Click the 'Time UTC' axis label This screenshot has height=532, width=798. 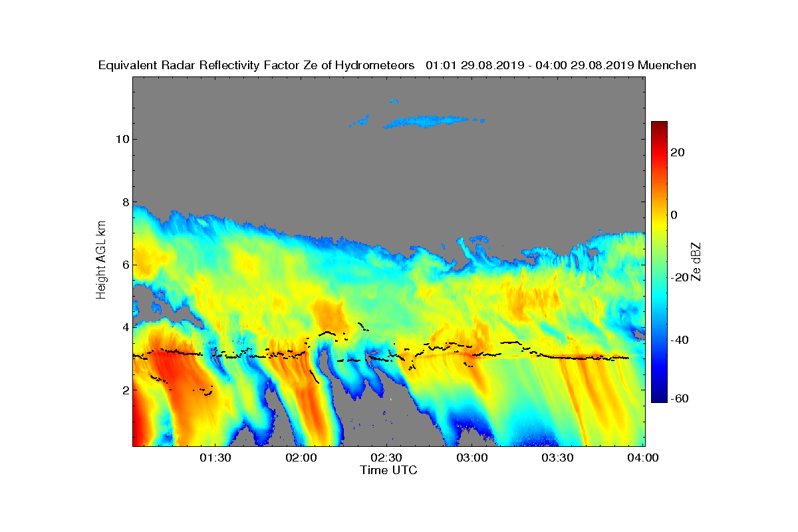pos(388,470)
